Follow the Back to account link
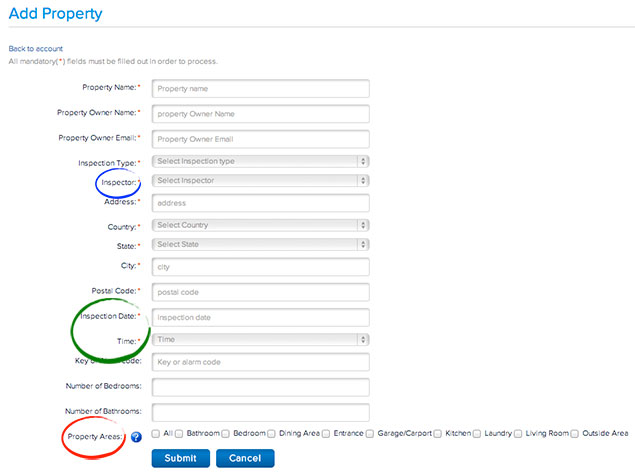 click(36, 49)
